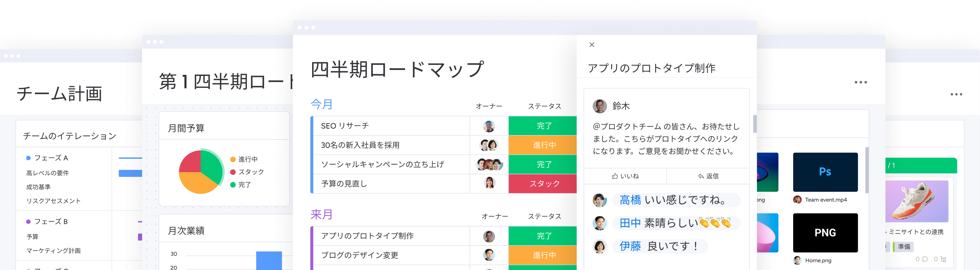Select 進行中 in the 月間予算 chart legend

click(244, 159)
